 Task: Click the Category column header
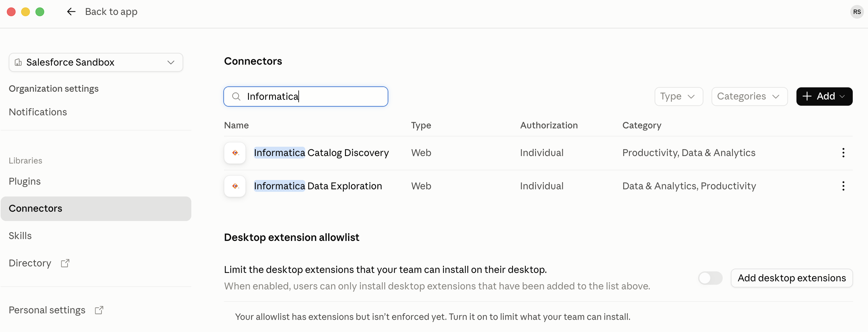click(x=642, y=125)
